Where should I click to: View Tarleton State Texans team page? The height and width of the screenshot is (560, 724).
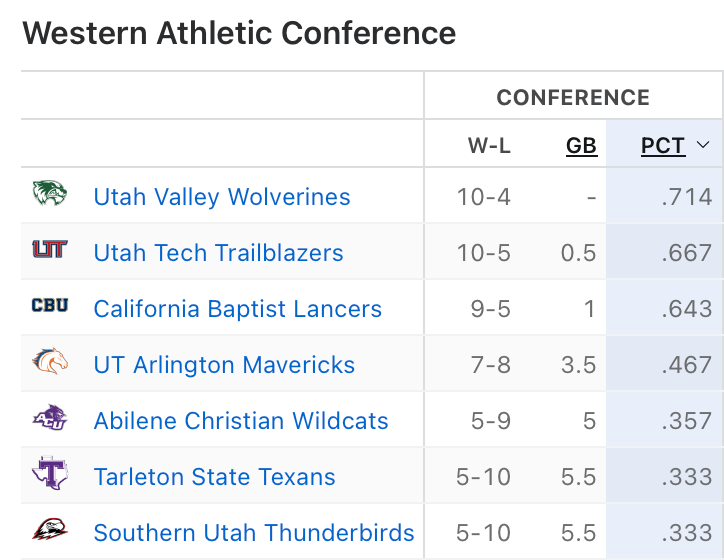[214, 477]
